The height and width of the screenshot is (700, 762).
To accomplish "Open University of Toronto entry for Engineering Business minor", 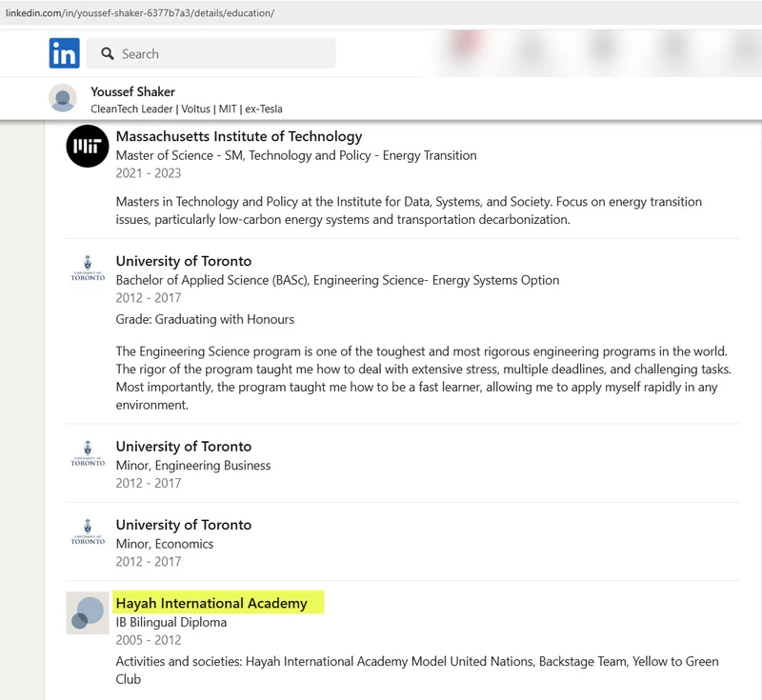I will pyautogui.click(x=184, y=447).
